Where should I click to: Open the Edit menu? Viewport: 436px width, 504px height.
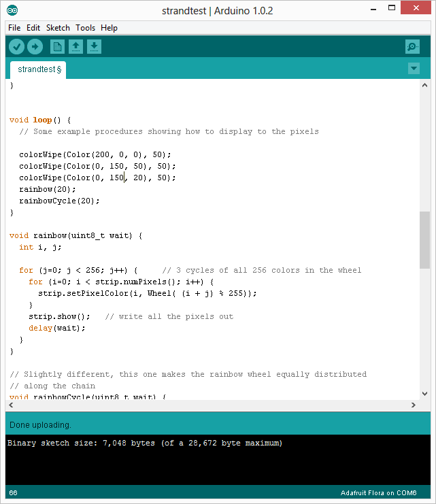(x=33, y=28)
